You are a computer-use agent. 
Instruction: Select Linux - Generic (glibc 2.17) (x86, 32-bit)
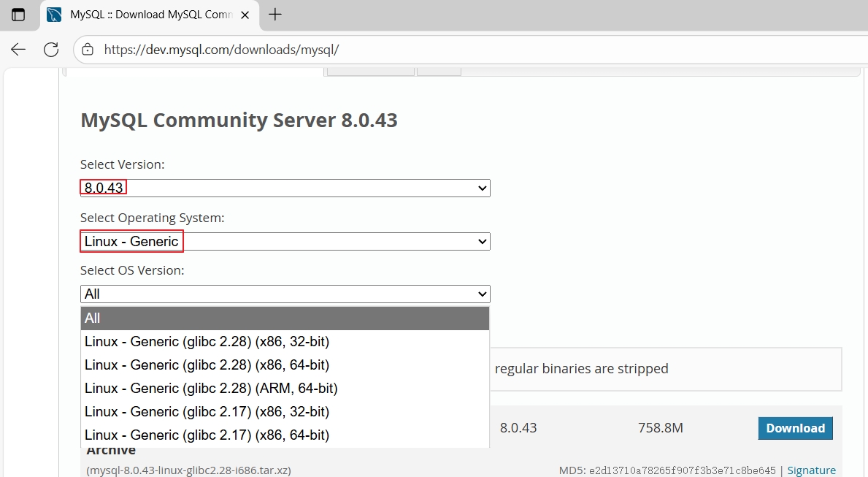(x=285, y=412)
